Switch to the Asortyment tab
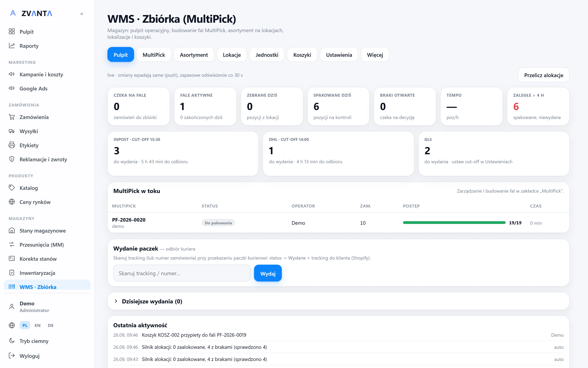Screen dimensions: 588x368 click(x=194, y=55)
